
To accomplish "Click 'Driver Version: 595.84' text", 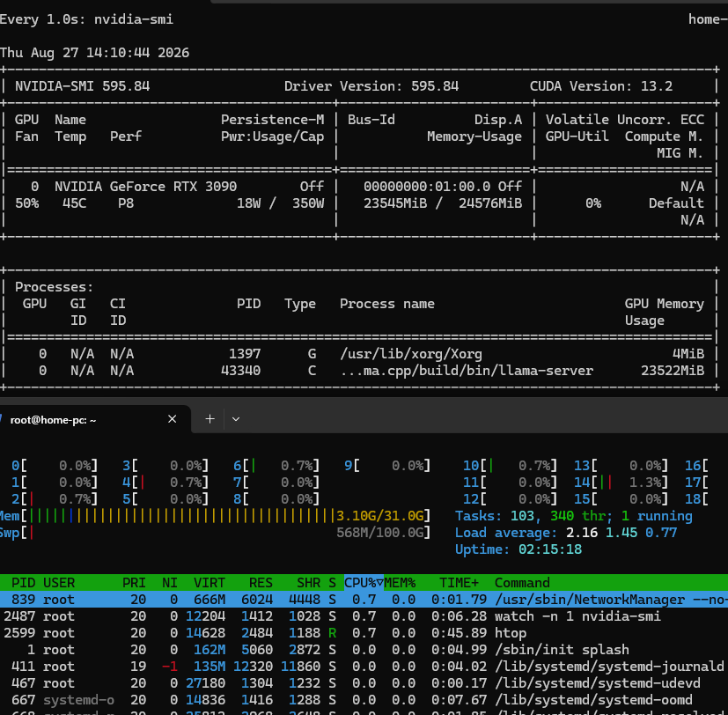I will point(371,86).
